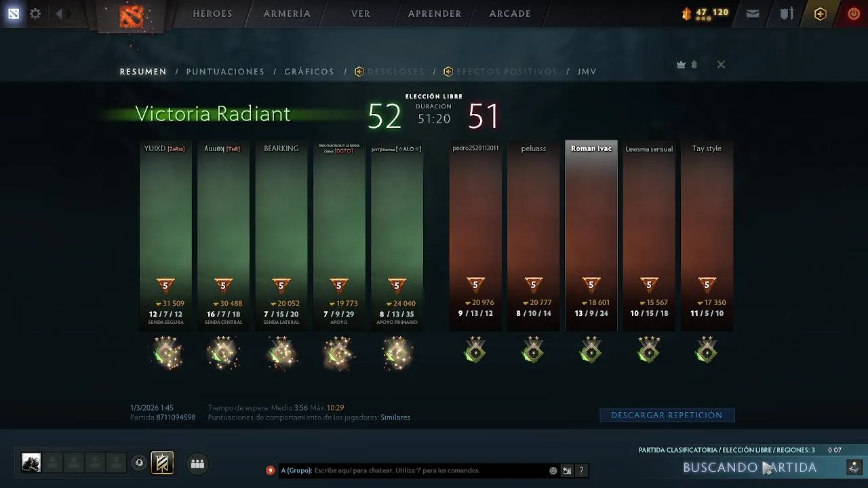This screenshot has height=488, width=868.
Task: Click the search timer 0:07
Action: click(x=835, y=450)
